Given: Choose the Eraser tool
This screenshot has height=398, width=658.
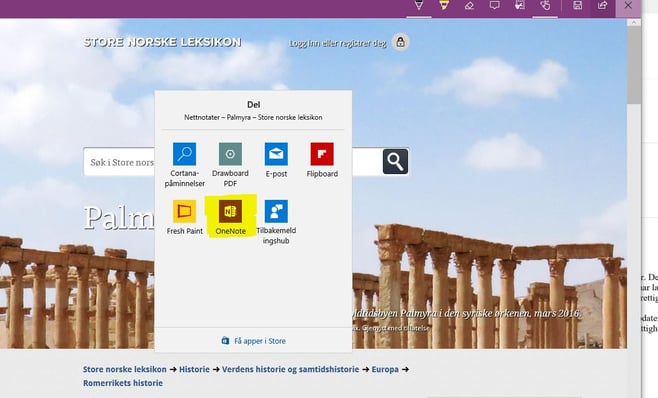Looking at the screenshot, I should click(x=469, y=6).
